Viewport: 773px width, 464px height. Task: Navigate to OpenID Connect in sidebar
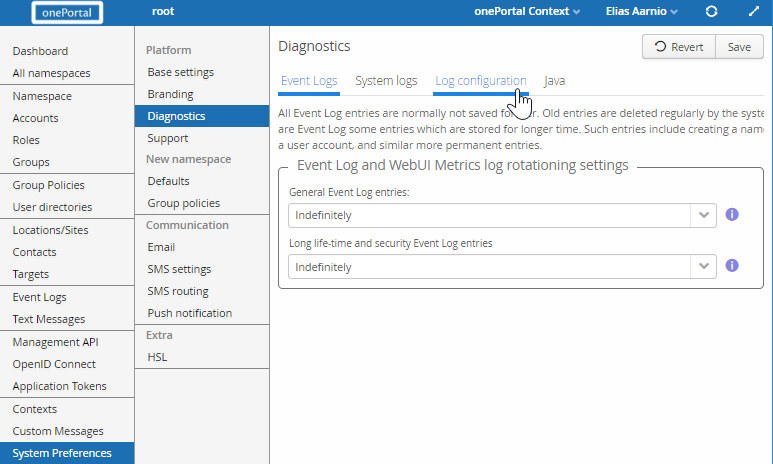click(x=54, y=364)
